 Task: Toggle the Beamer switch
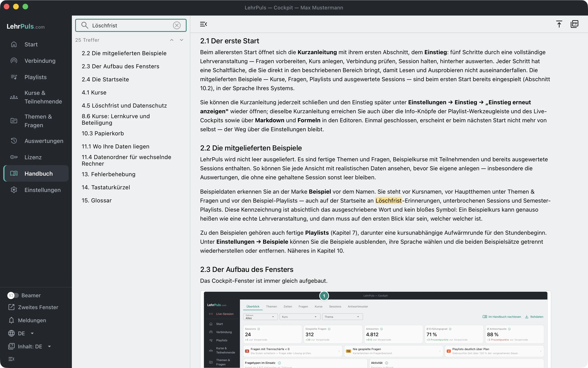(13, 295)
